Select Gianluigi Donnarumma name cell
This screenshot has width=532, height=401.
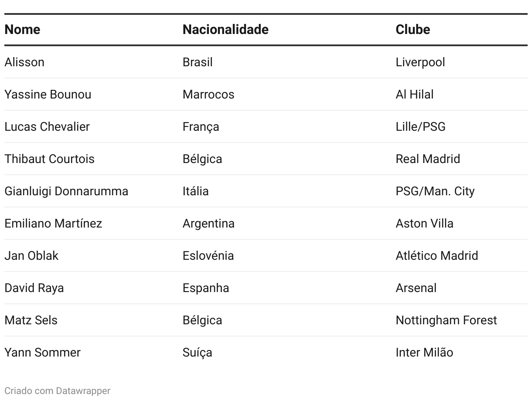(x=66, y=191)
